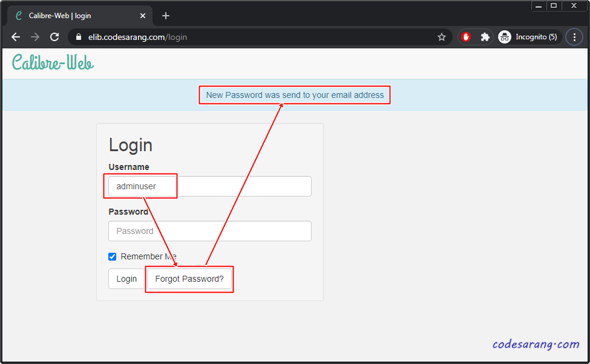Minimize the browser window
The width and height of the screenshot is (590, 364).
point(539,5)
